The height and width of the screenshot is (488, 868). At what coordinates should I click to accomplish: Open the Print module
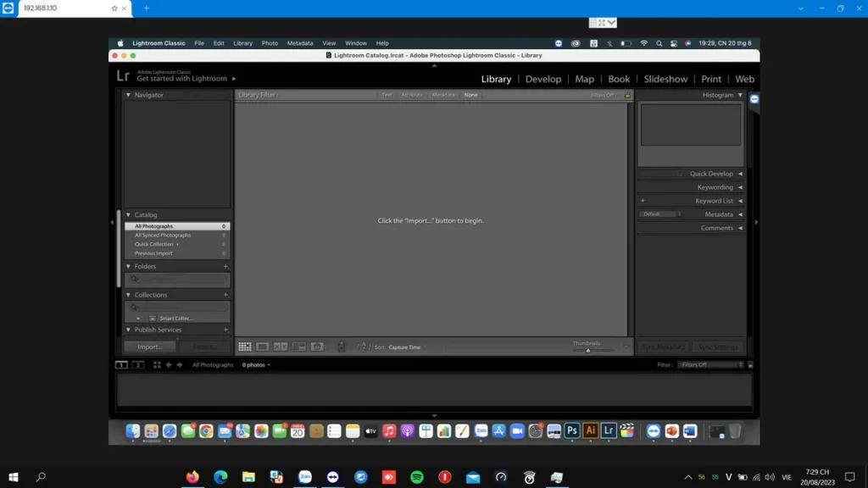711,79
